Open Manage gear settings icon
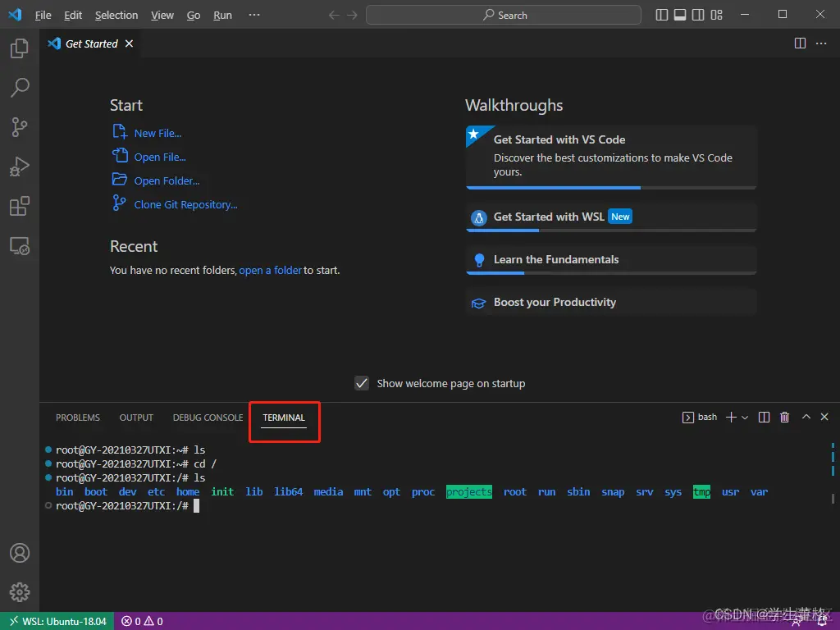The height and width of the screenshot is (630, 840). click(20, 592)
